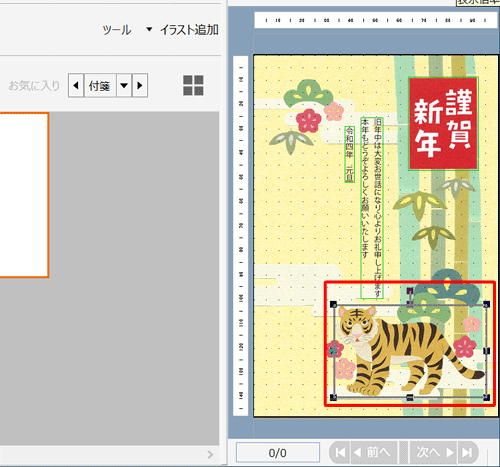
Task: Click イラスト追加 to add illustration
Action: (x=189, y=30)
